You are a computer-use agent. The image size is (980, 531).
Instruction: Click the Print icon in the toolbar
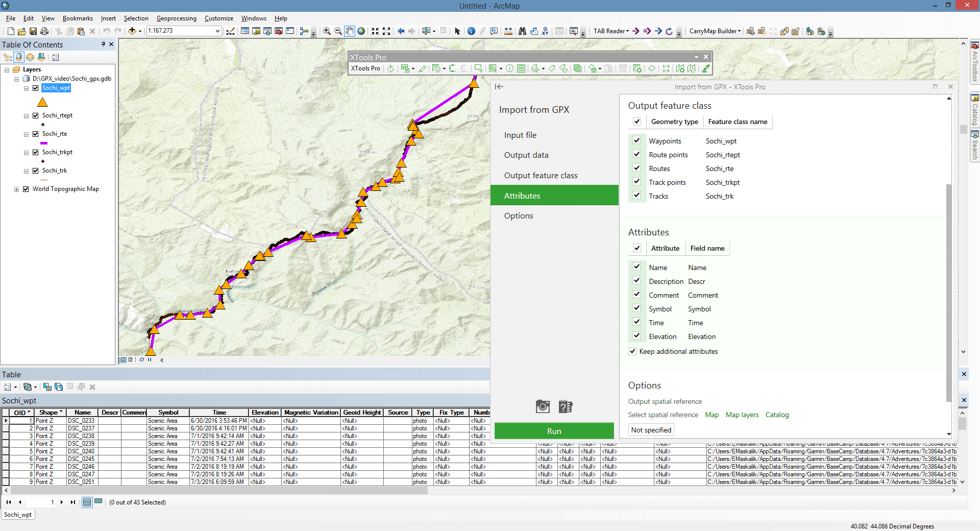click(x=44, y=31)
